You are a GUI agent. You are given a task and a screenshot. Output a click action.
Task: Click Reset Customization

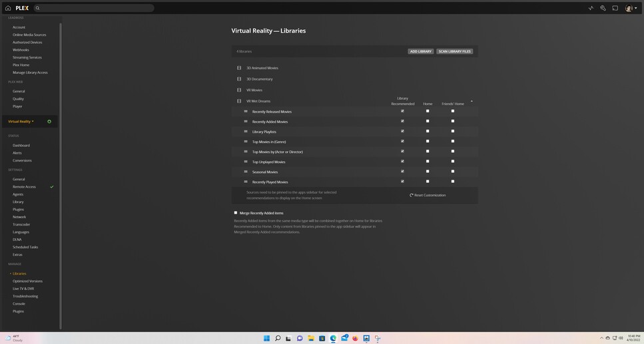pyautogui.click(x=428, y=196)
